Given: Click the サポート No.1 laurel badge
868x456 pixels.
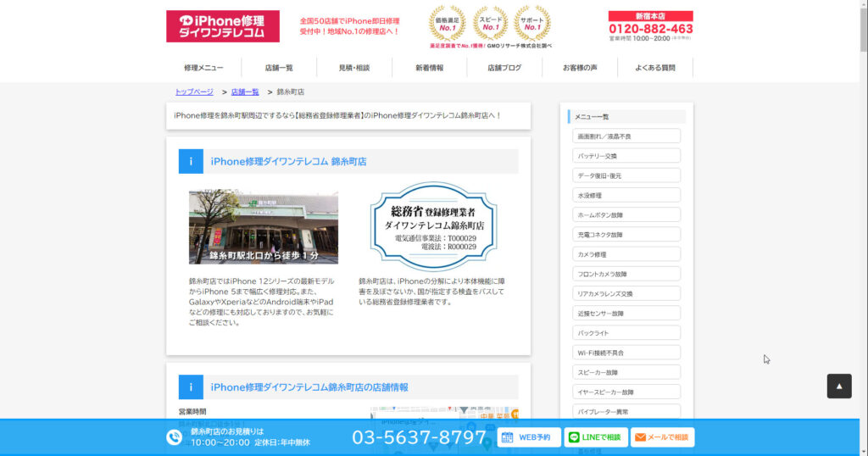Looking at the screenshot, I should (x=532, y=23).
